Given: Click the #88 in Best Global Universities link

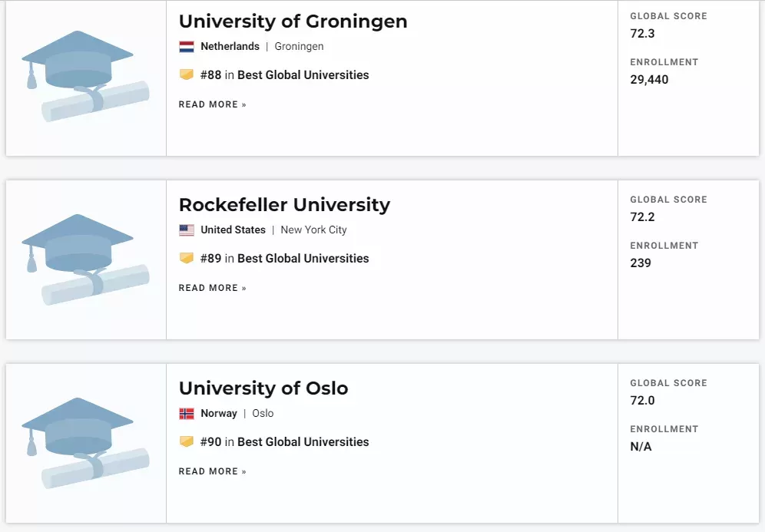Looking at the screenshot, I should pyautogui.click(x=284, y=75).
